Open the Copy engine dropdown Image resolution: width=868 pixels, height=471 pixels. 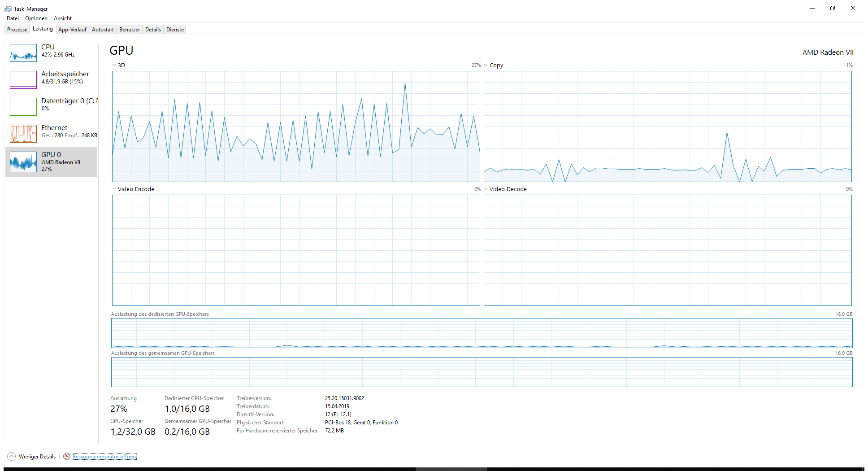tap(486, 65)
